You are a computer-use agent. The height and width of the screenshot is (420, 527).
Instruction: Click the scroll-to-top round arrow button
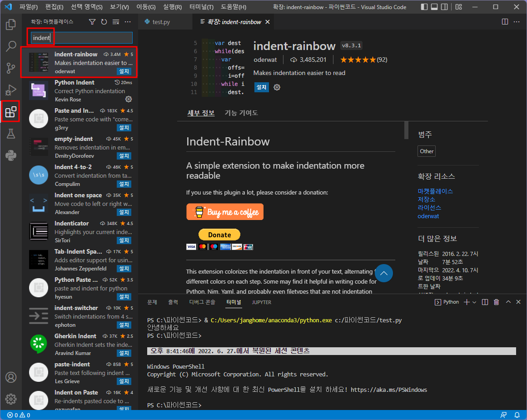point(384,273)
